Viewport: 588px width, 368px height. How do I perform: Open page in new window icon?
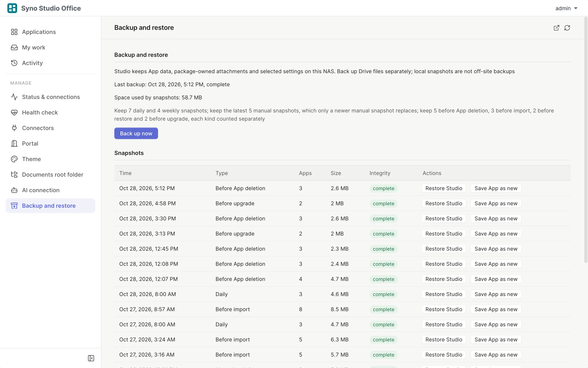coord(556,28)
